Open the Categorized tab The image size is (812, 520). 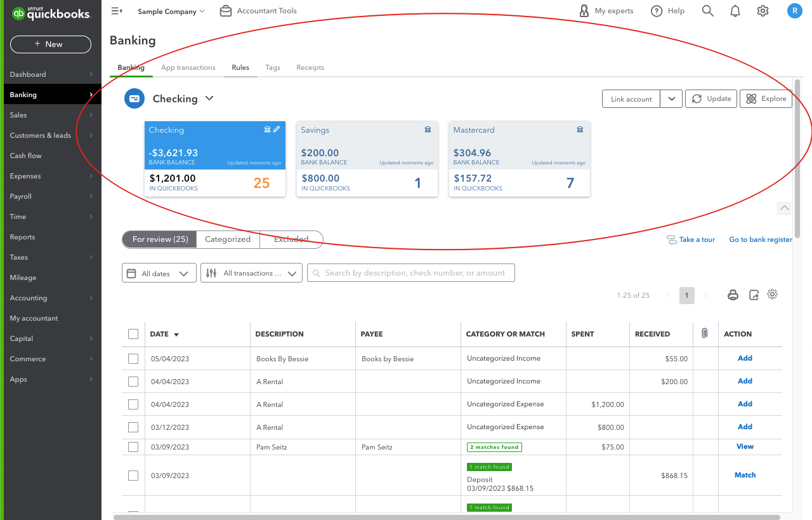(228, 239)
